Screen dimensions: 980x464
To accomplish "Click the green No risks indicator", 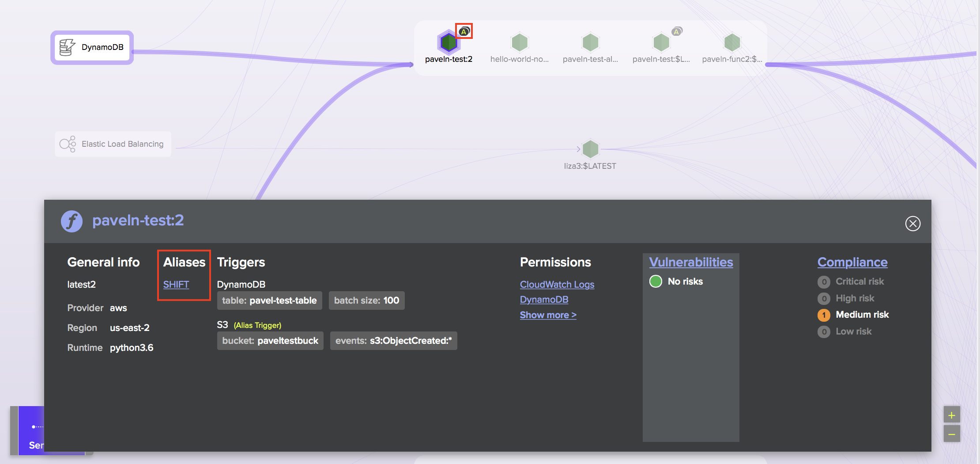I will [656, 281].
